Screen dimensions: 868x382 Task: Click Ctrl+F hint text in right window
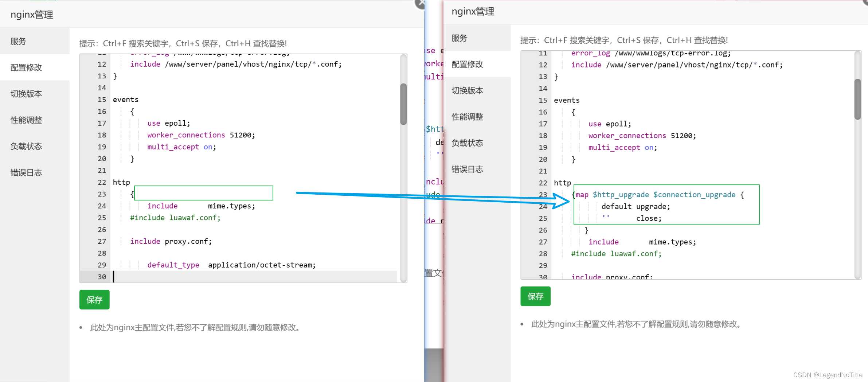pyautogui.click(x=624, y=40)
